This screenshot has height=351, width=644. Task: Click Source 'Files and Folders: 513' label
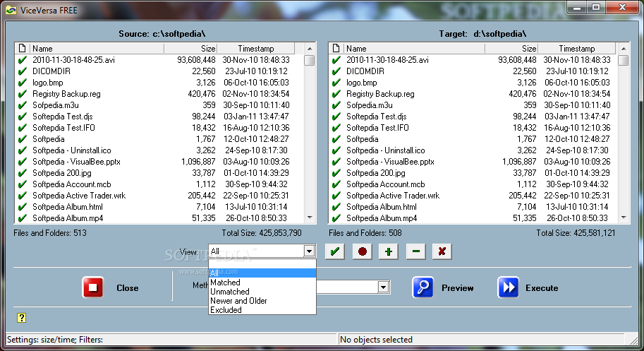[49, 233]
